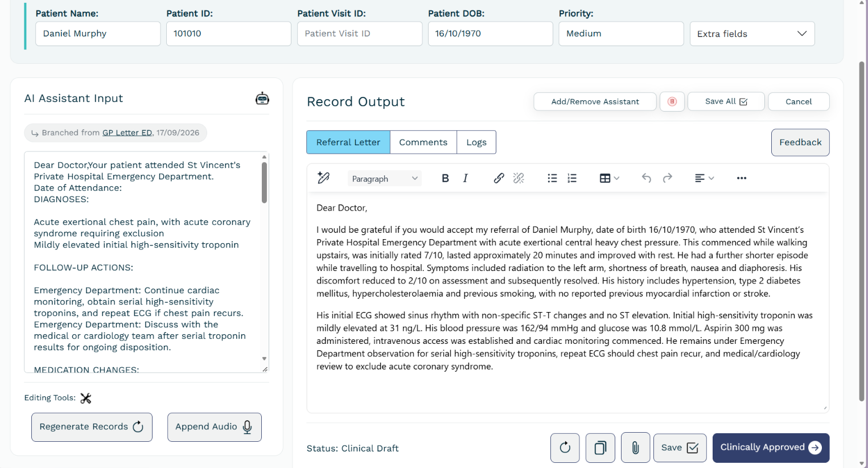
Task: Copy the record with the copy icon
Action: [600, 448]
